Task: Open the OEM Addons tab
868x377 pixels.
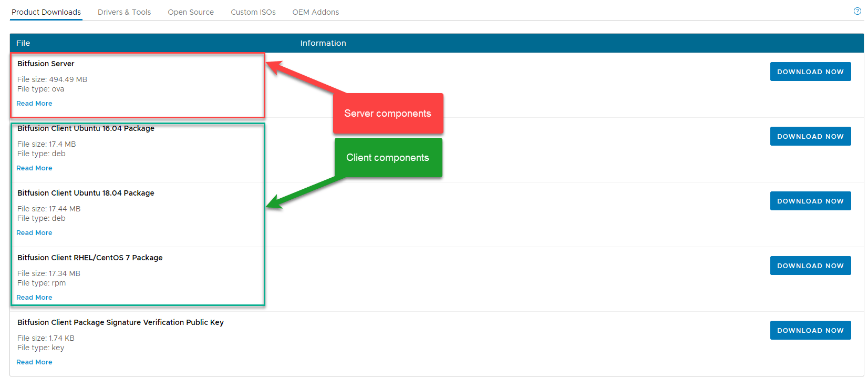Action: [x=316, y=12]
